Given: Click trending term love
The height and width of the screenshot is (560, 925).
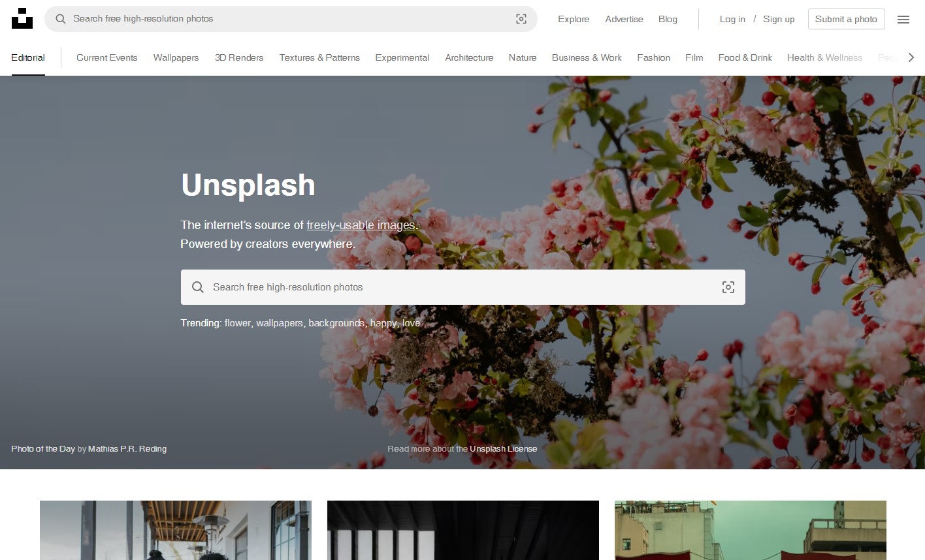Looking at the screenshot, I should (x=412, y=323).
